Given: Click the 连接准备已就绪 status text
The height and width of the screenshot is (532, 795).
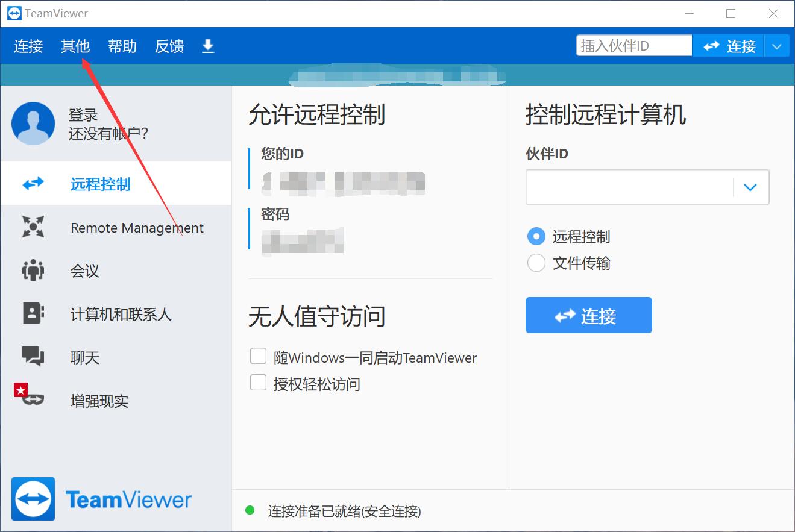Looking at the screenshot, I should click(345, 512).
